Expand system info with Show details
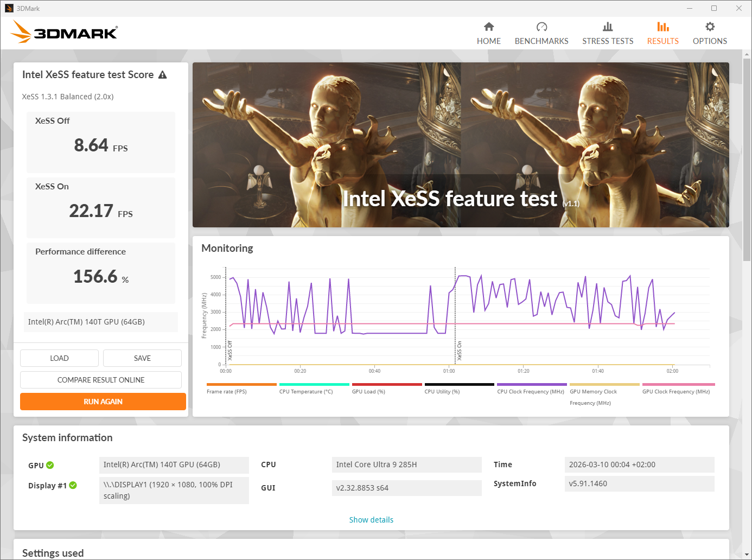The image size is (752, 560). [371, 520]
